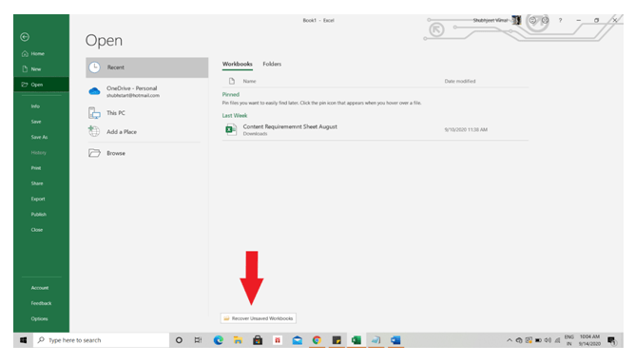Open Microsoft Edge from the taskbar
The width and height of the screenshot is (635, 364).
point(219,340)
